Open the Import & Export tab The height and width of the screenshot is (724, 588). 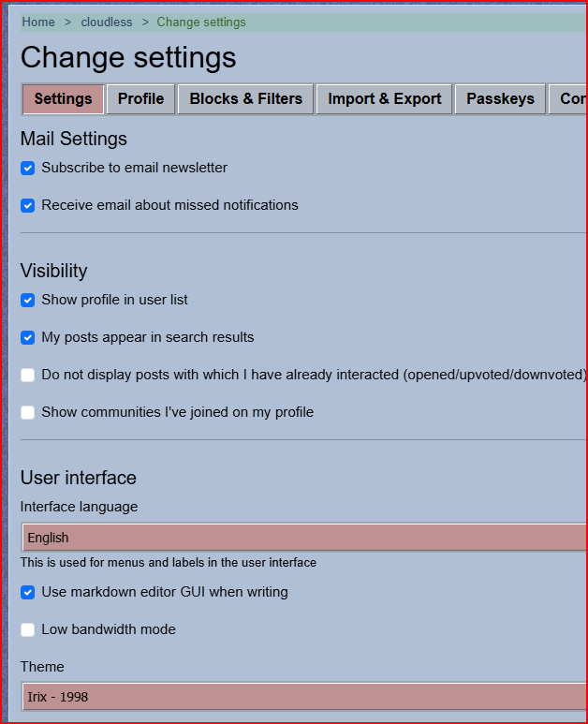[385, 99]
